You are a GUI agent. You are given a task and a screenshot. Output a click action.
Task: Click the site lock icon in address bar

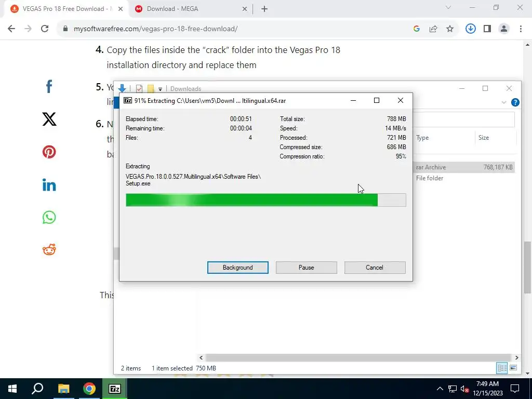click(x=65, y=29)
